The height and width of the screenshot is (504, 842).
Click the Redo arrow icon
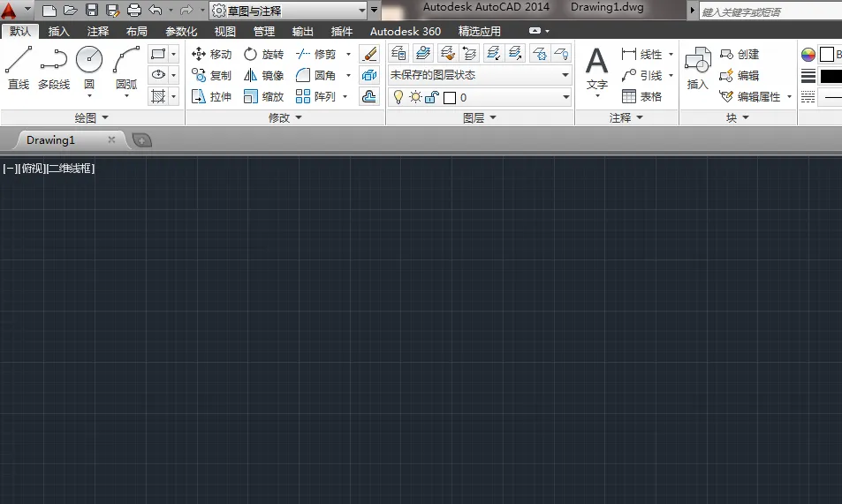(186, 10)
